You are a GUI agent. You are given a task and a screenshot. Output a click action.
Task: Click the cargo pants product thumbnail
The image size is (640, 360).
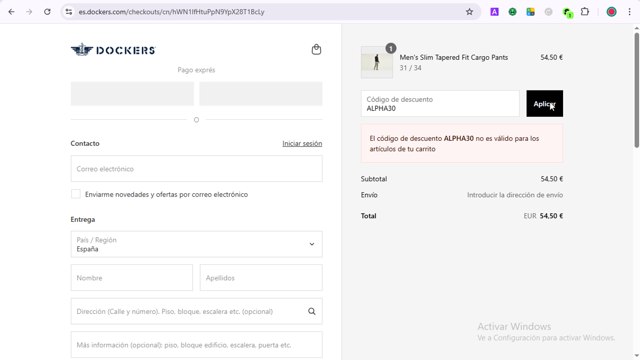(377, 62)
